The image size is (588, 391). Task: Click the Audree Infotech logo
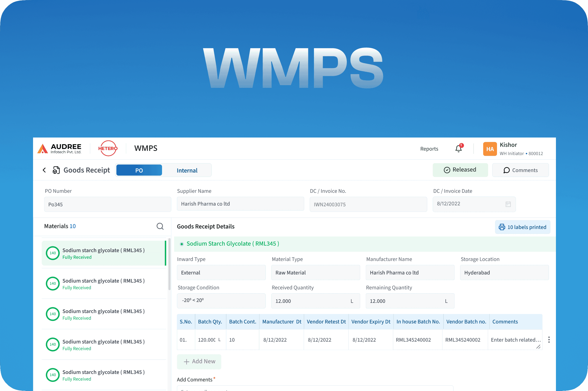coord(59,148)
